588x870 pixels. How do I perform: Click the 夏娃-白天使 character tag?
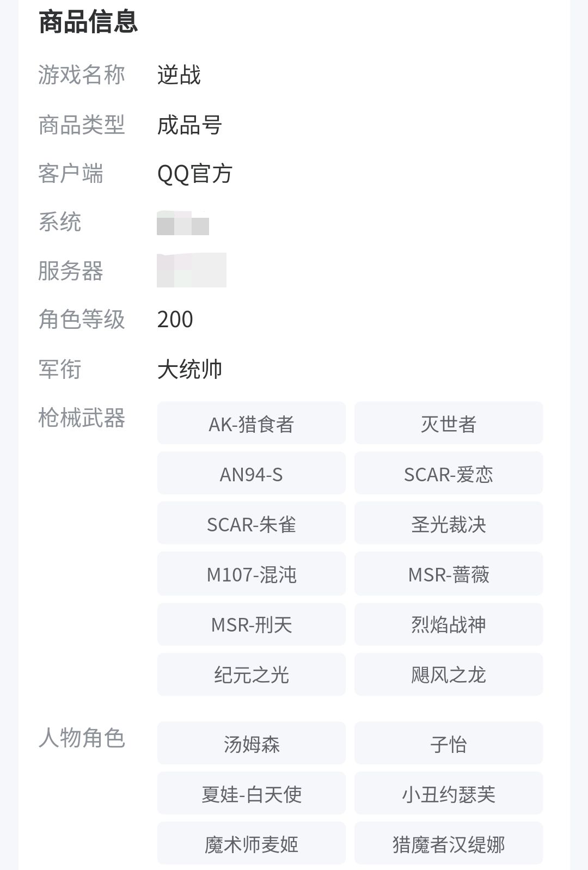tap(251, 794)
